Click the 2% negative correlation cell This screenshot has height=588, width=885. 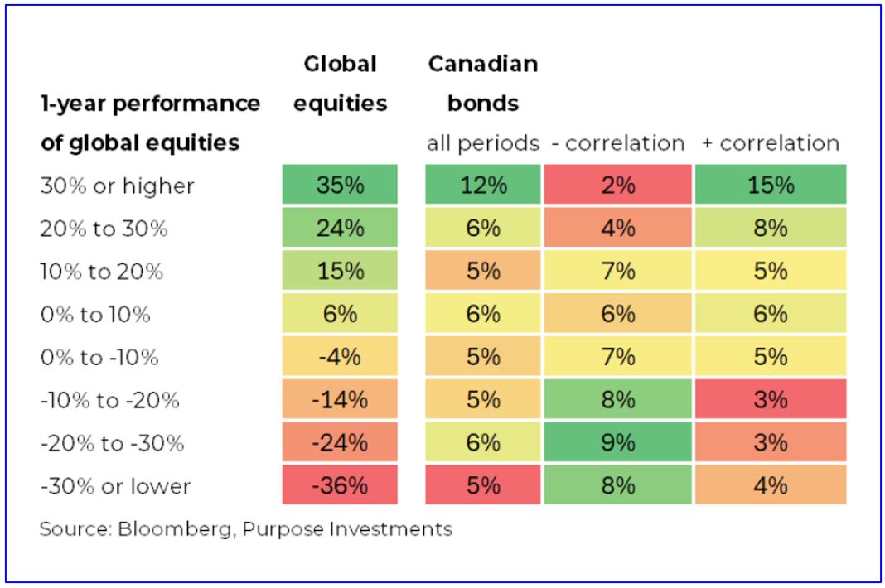(618, 186)
